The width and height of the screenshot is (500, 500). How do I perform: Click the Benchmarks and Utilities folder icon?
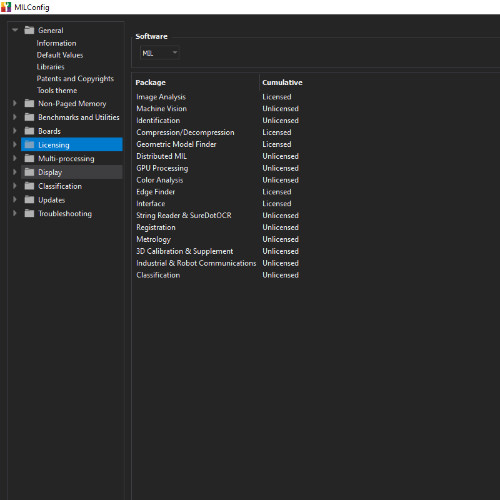(x=29, y=117)
